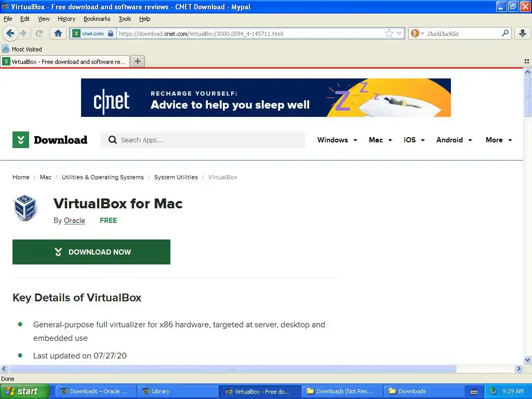Open the Most Visited bookmarks folder
The image size is (532, 399).
pyautogui.click(x=22, y=49)
